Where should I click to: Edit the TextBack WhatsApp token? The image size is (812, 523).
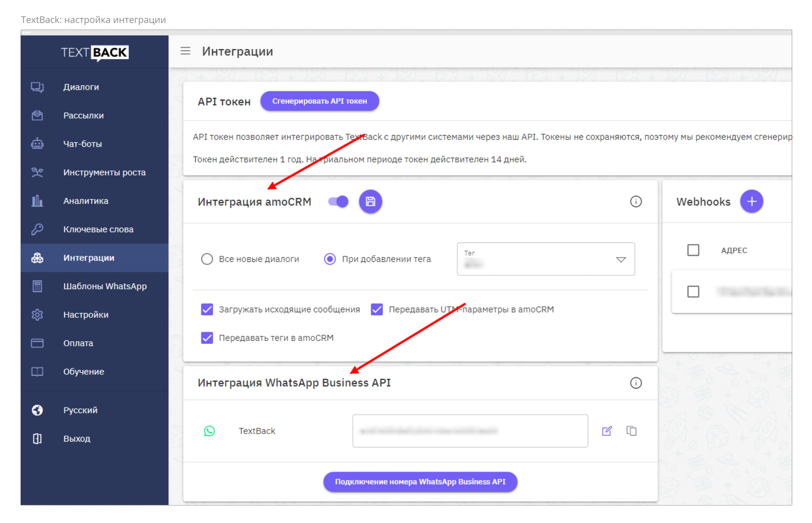point(607,431)
